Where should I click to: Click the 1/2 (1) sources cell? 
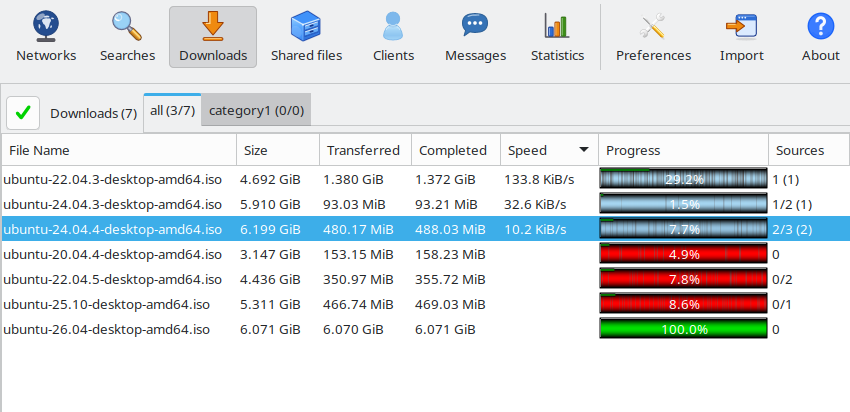[792, 204]
